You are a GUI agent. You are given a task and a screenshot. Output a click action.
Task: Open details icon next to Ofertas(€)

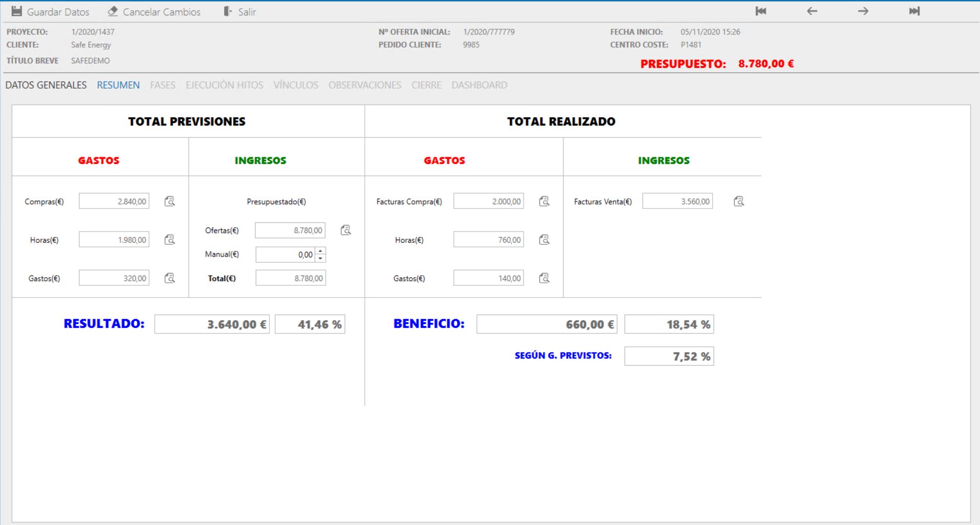(x=346, y=230)
